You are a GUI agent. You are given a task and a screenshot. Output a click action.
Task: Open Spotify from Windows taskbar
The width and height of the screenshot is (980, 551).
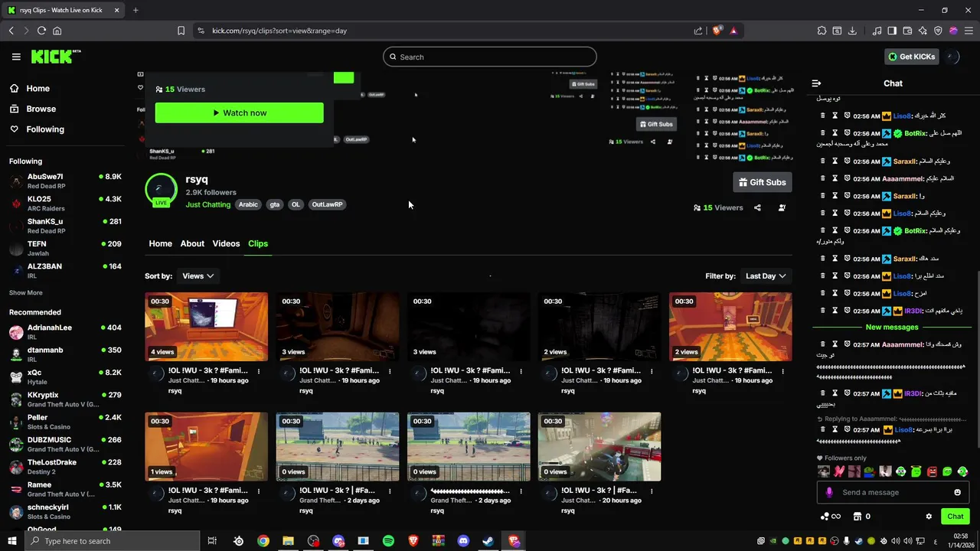(x=388, y=541)
